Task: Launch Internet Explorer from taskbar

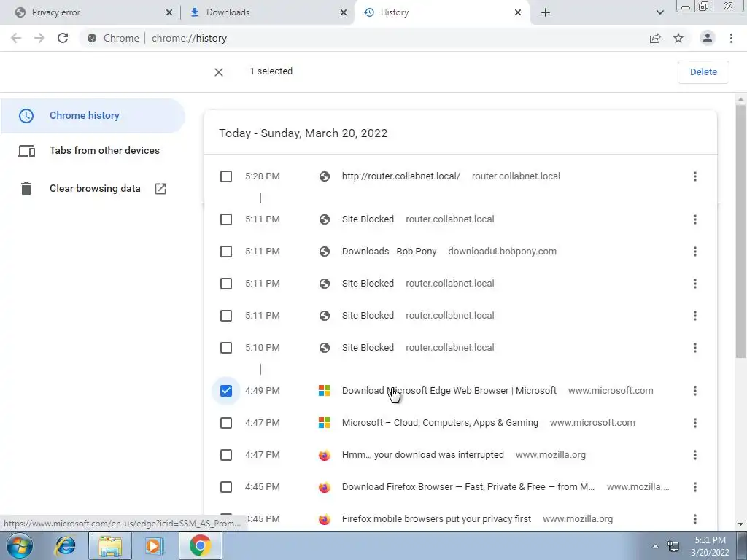Action: tap(65, 545)
